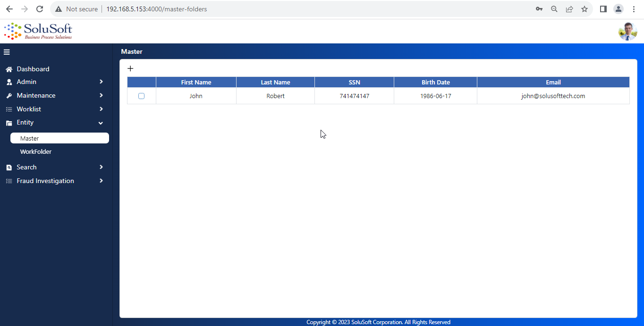Open the user profile avatar
This screenshot has height=326, width=644.
pyautogui.click(x=627, y=32)
